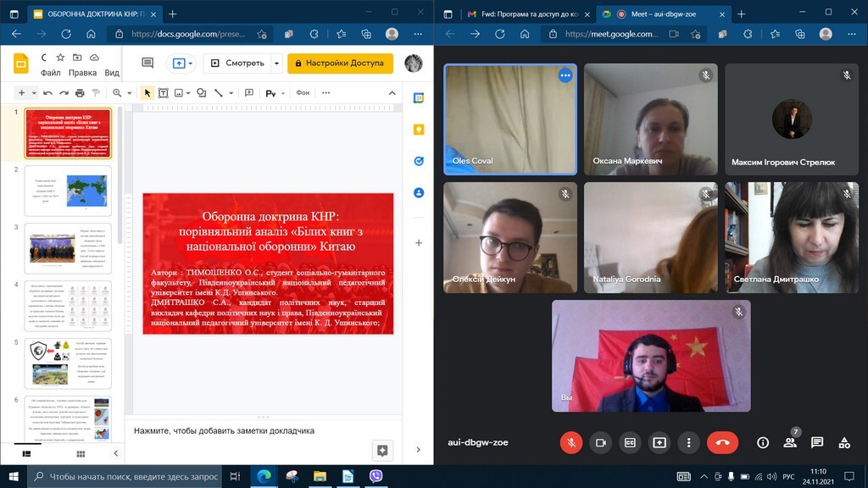Viewport: 868px width, 488px height.
Task: Expand the Смотреть slideshow options arrow
Action: pyautogui.click(x=276, y=64)
